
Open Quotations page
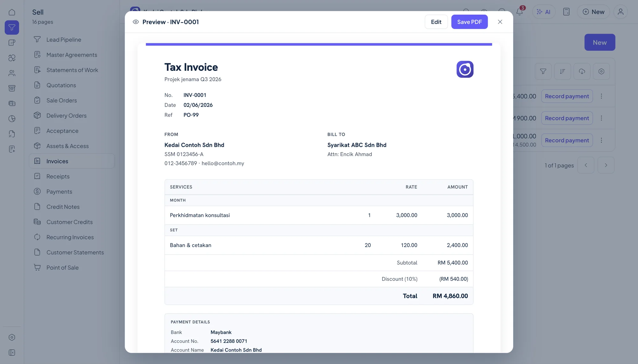pos(72,85)
